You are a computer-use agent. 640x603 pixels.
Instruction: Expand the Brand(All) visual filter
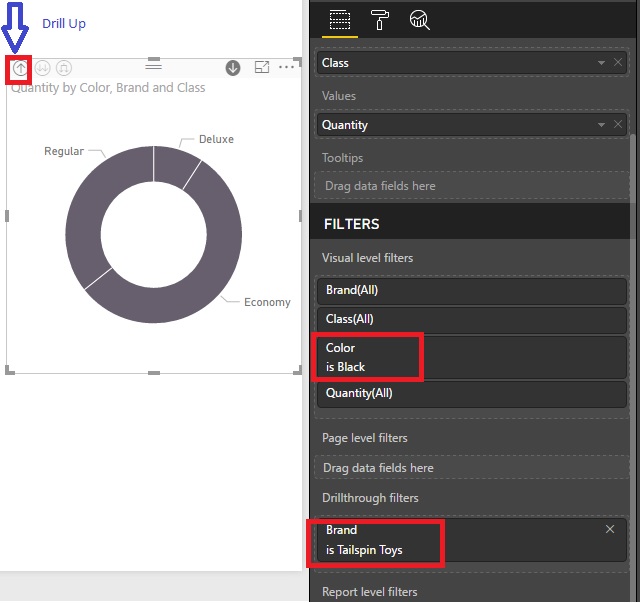pyautogui.click(x=472, y=291)
